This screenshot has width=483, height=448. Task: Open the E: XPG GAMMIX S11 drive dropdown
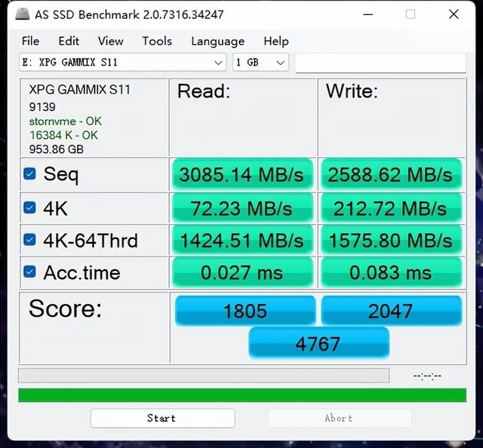pyautogui.click(x=122, y=63)
